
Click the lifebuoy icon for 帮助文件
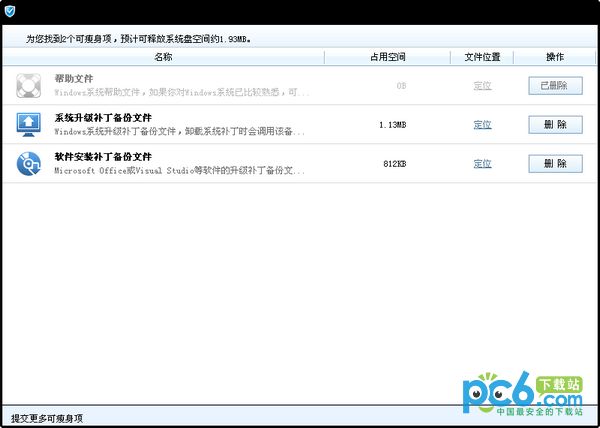(x=30, y=86)
